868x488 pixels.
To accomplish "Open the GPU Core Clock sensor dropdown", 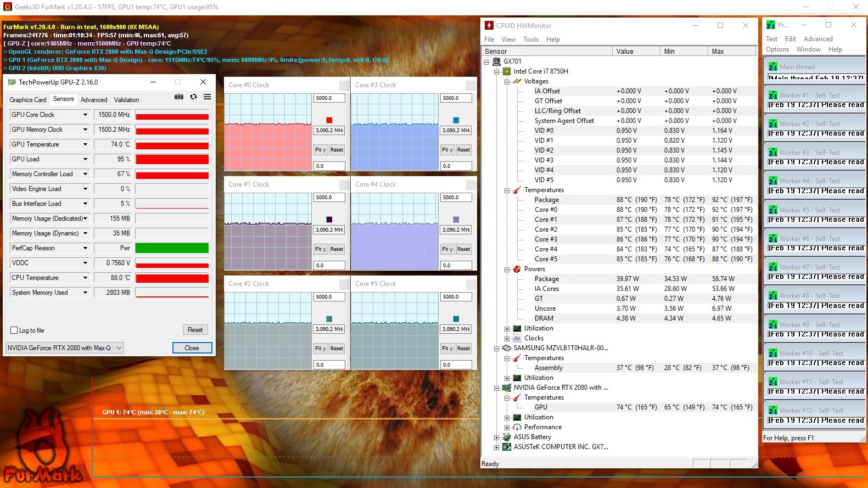I will pos(85,115).
